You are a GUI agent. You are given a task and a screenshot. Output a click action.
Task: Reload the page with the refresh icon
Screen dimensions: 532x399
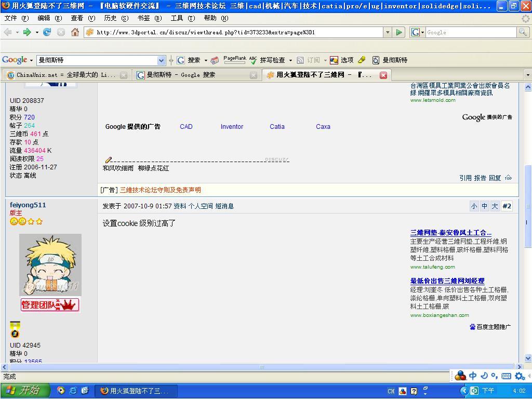pos(47,32)
